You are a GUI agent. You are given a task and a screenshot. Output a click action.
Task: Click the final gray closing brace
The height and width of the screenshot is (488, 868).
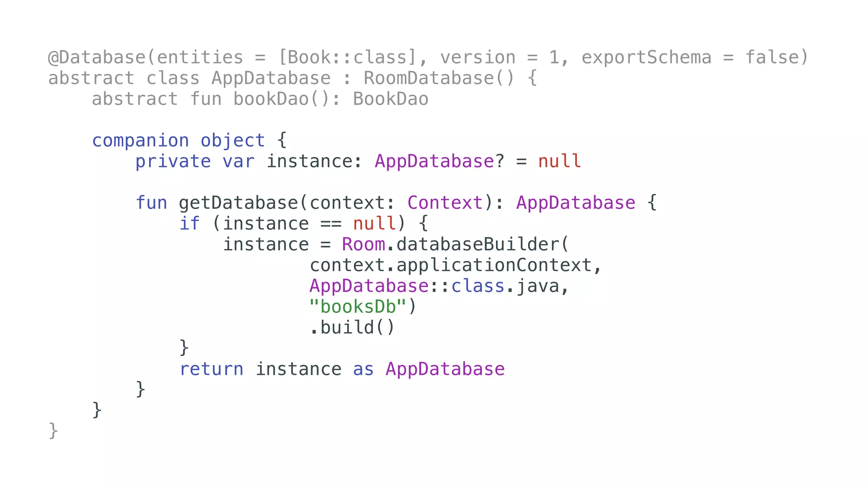pos(53,431)
